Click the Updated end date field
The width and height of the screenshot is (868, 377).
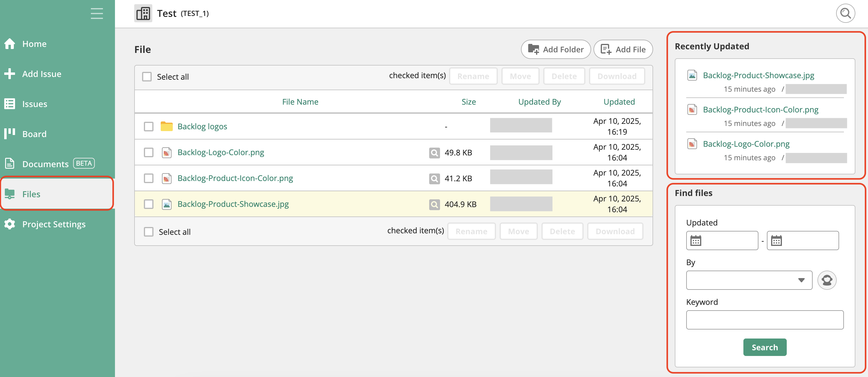tap(803, 240)
